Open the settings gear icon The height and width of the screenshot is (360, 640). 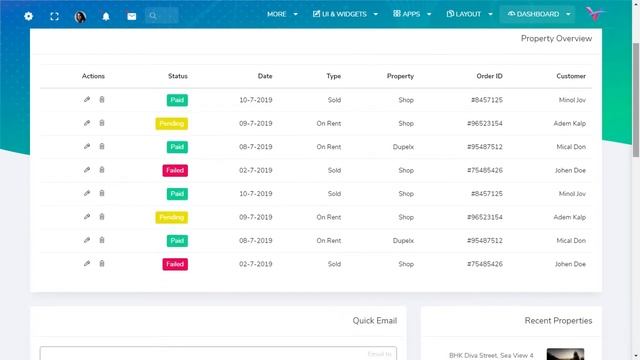tap(28, 16)
